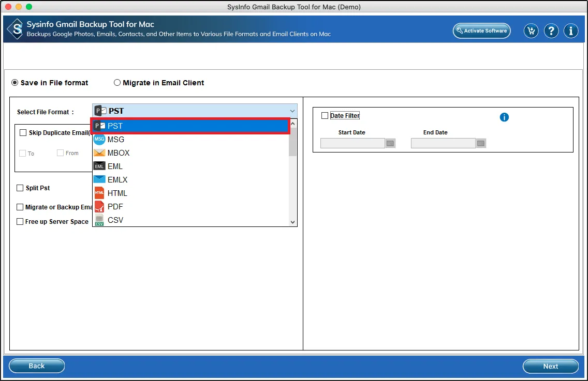Tick the Split Pst checkbox
The image size is (588, 381).
point(20,188)
